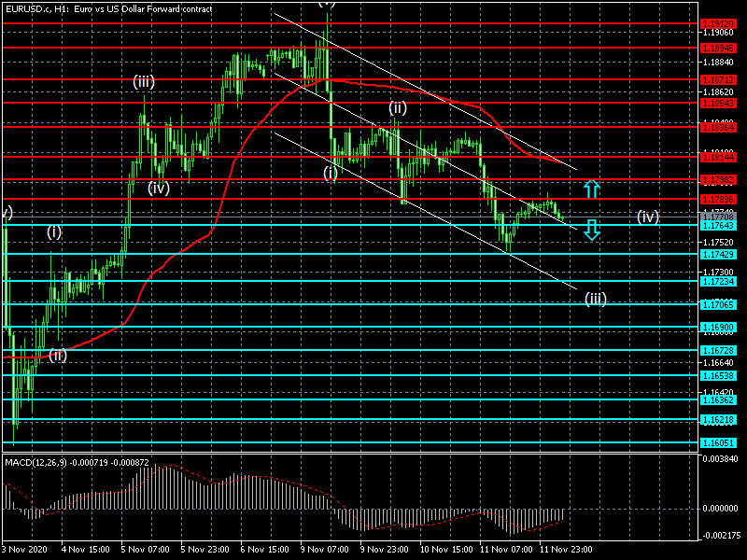Click the 10 Nov 15:00 time label
Image resolution: width=747 pixels, height=560 pixels.
point(446,549)
